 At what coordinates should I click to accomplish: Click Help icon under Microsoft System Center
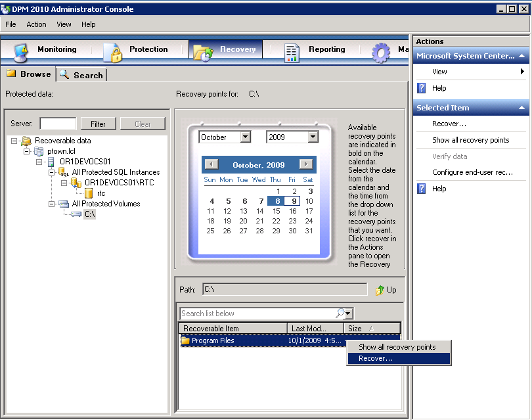click(421, 88)
